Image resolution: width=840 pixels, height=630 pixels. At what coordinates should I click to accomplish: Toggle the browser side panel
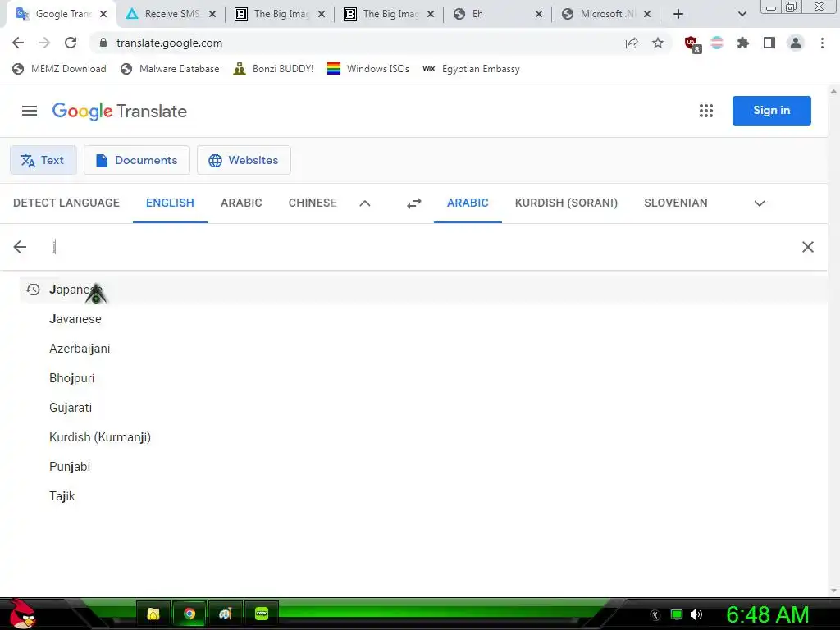pos(769,43)
